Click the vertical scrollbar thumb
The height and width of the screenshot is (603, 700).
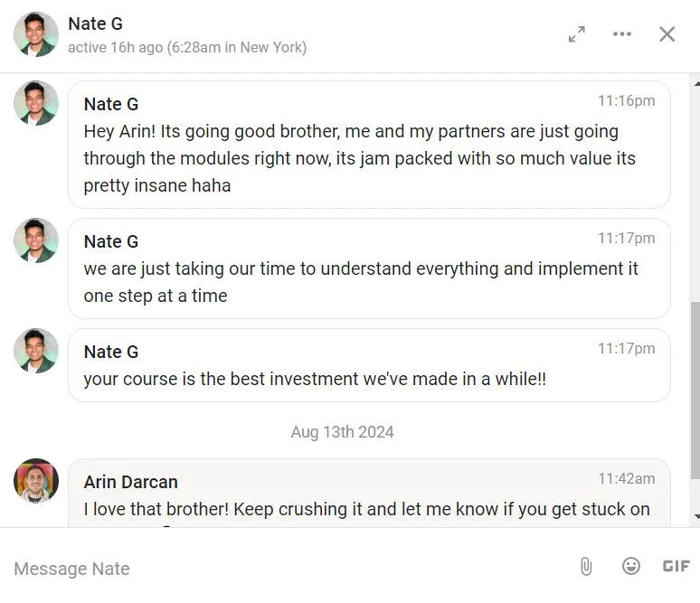(x=695, y=391)
